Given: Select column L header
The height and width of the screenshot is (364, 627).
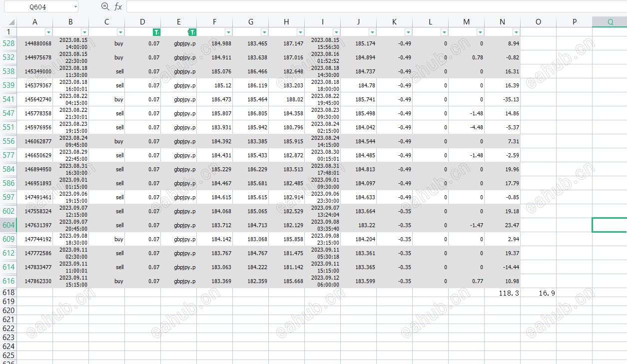Looking at the screenshot, I should (x=431, y=22).
